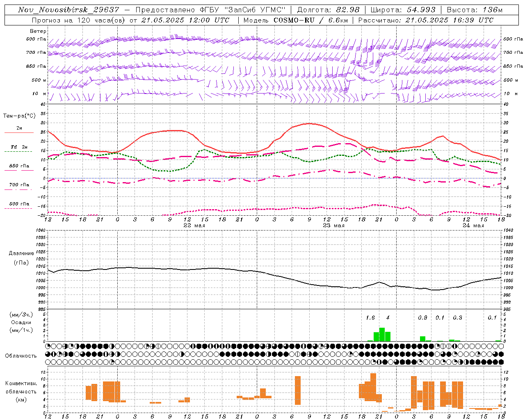Select the 'Предоставлено ФГБУ "ЗапСиб УГМС"' provider text
The height and width of the screenshot is (420, 525).
click(x=210, y=10)
